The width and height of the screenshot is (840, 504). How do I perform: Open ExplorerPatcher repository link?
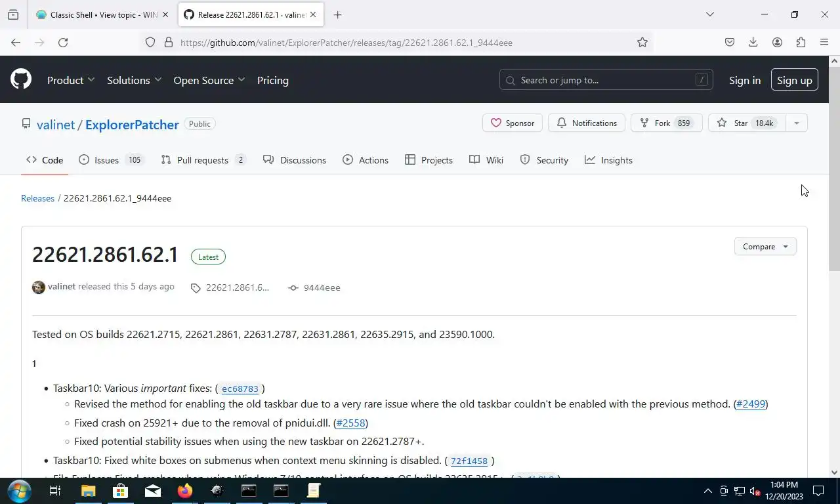132,125
